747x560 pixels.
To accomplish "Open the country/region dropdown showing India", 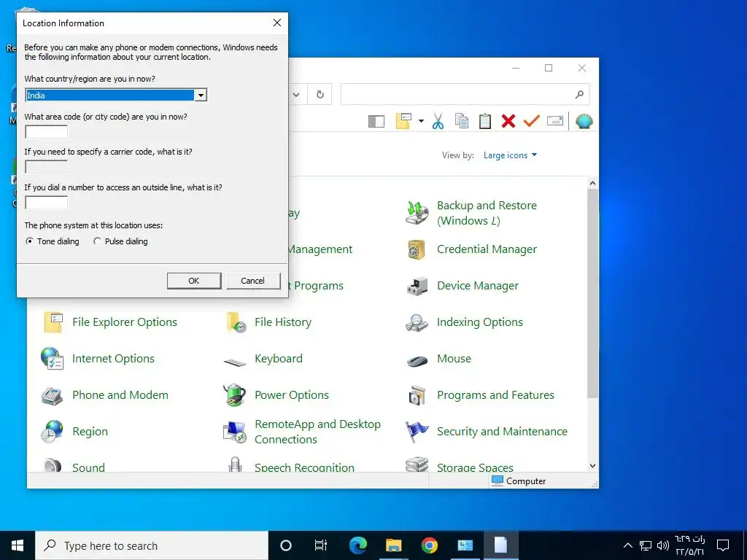I will tap(201, 96).
